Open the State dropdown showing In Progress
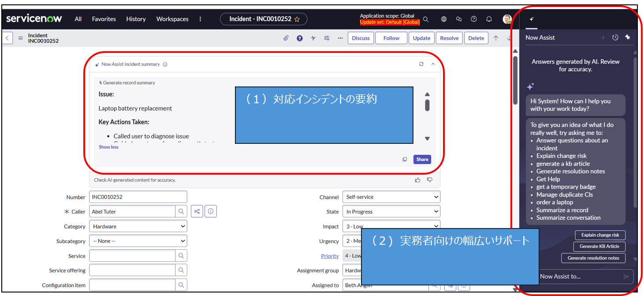Screen dimensions: 644x296 pyautogui.click(x=391, y=211)
